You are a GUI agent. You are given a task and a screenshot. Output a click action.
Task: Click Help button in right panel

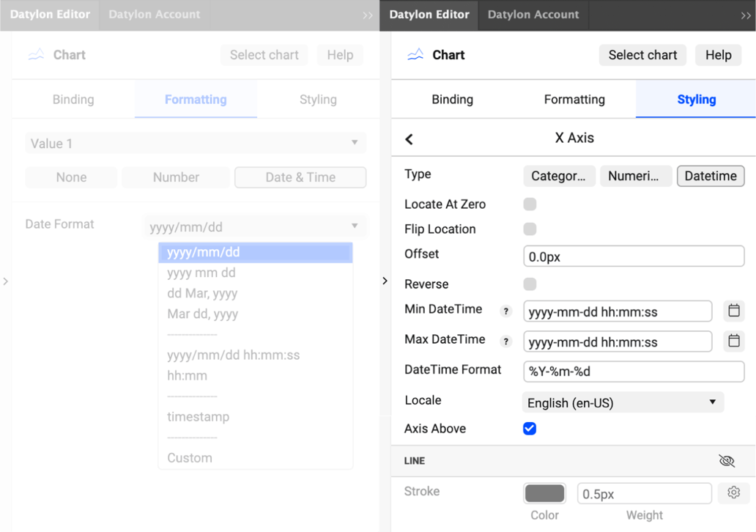coord(719,55)
